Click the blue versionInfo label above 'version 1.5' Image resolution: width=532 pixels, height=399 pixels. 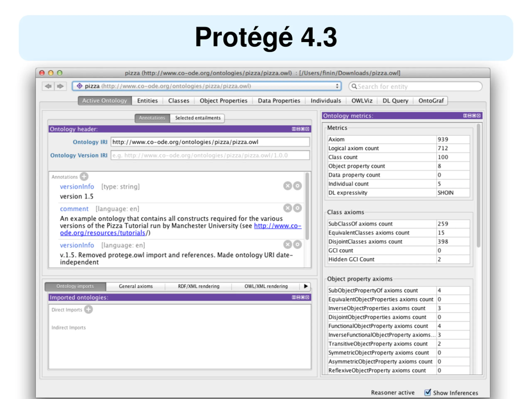pyautogui.click(x=77, y=187)
